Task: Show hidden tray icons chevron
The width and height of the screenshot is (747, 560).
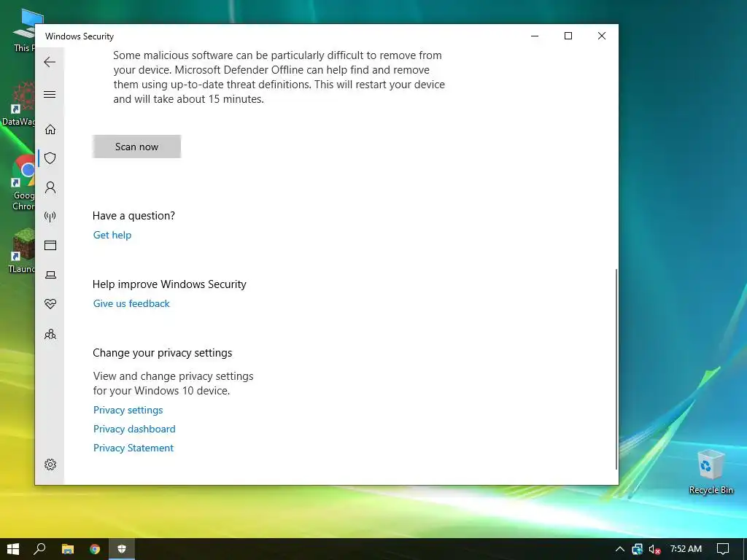Action: [x=620, y=549]
